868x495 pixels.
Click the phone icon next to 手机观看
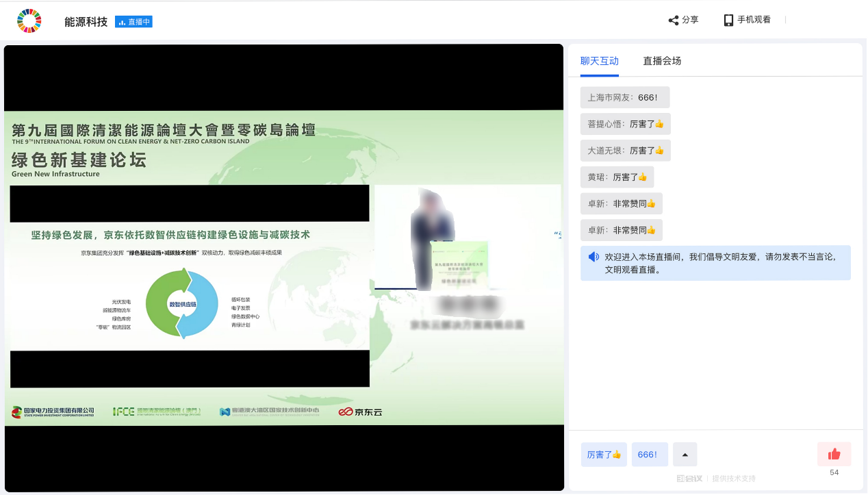pyautogui.click(x=728, y=19)
